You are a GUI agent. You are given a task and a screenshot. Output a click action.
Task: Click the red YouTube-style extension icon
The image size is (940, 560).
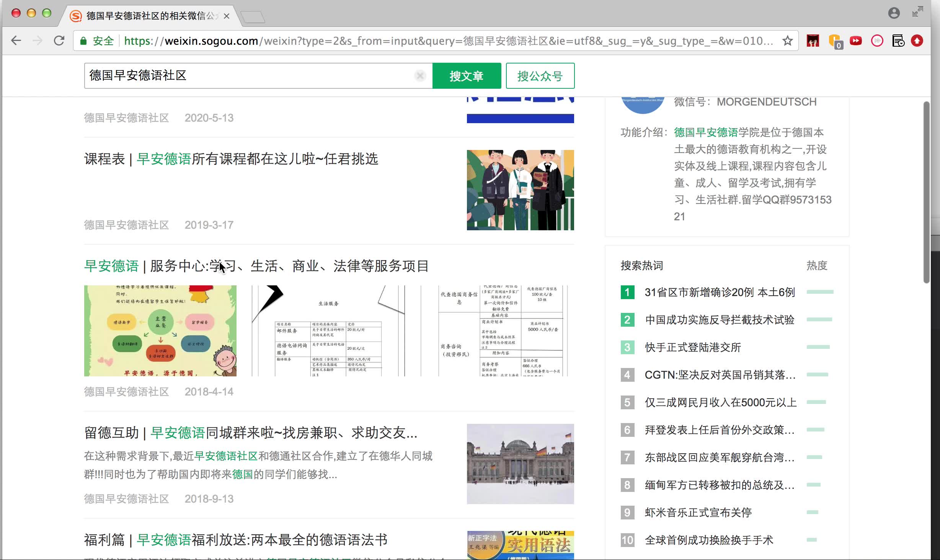856,41
